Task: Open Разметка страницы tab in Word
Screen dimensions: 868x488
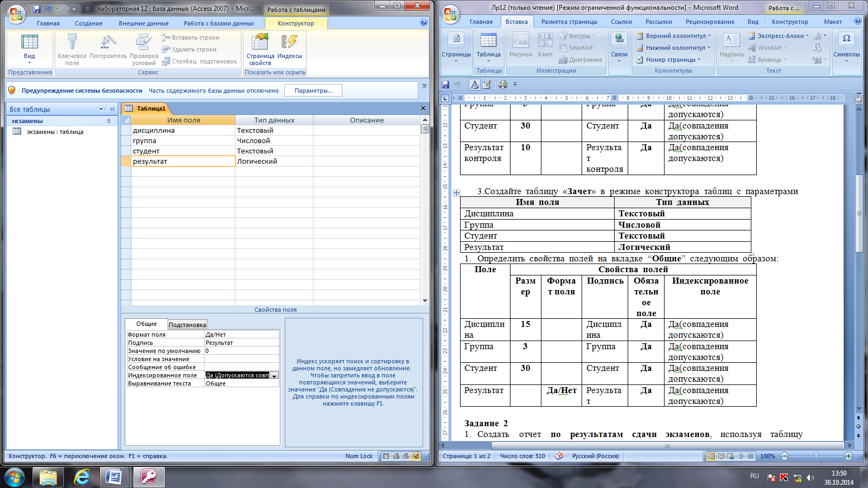Action: (x=569, y=22)
